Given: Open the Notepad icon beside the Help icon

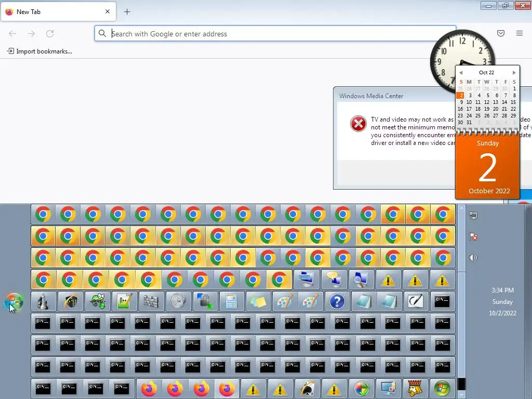Looking at the screenshot, I should [x=363, y=301].
